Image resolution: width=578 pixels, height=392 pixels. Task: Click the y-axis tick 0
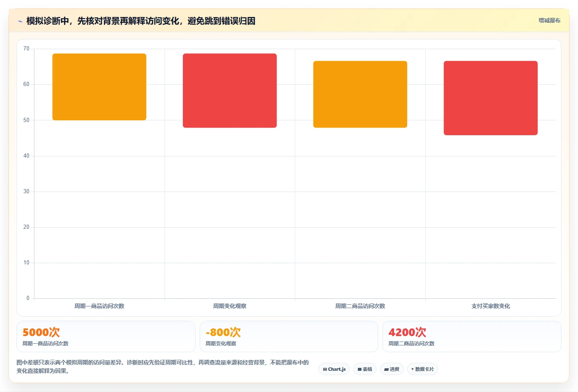28,298
